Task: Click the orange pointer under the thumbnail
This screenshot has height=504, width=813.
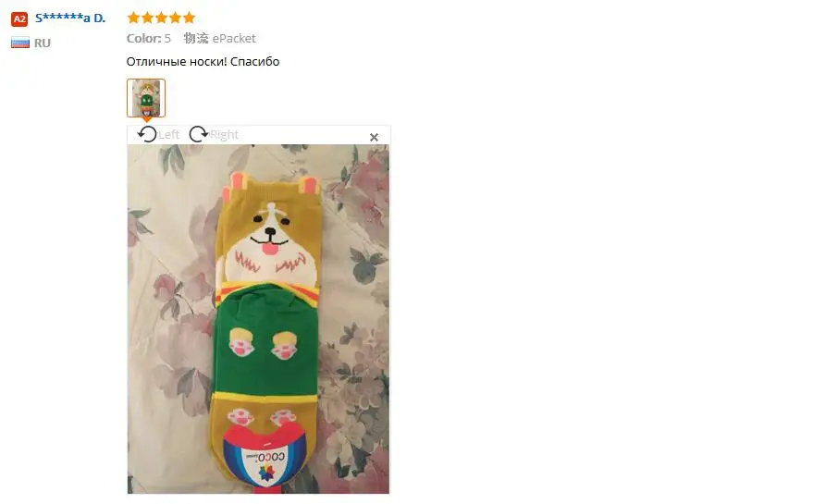Action: click(147, 120)
